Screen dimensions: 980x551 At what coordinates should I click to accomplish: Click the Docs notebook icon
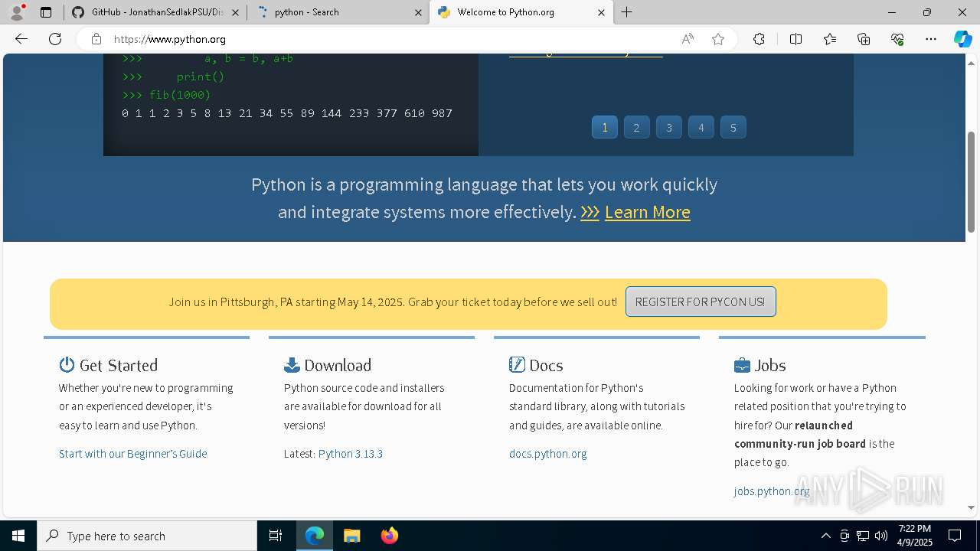(517, 364)
